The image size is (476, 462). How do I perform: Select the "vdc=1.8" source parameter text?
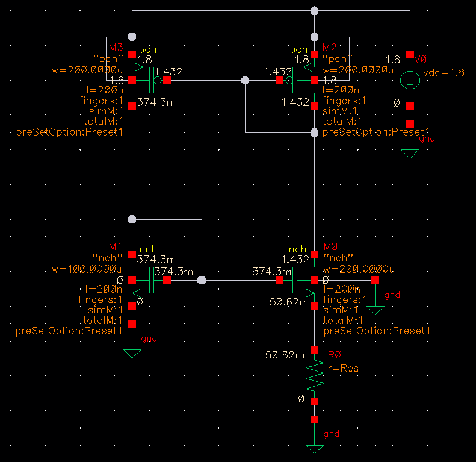pos(444,72)
